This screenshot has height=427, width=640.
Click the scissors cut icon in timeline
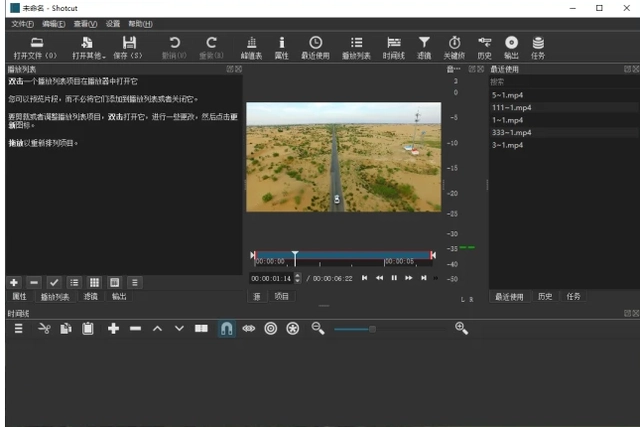43,328
